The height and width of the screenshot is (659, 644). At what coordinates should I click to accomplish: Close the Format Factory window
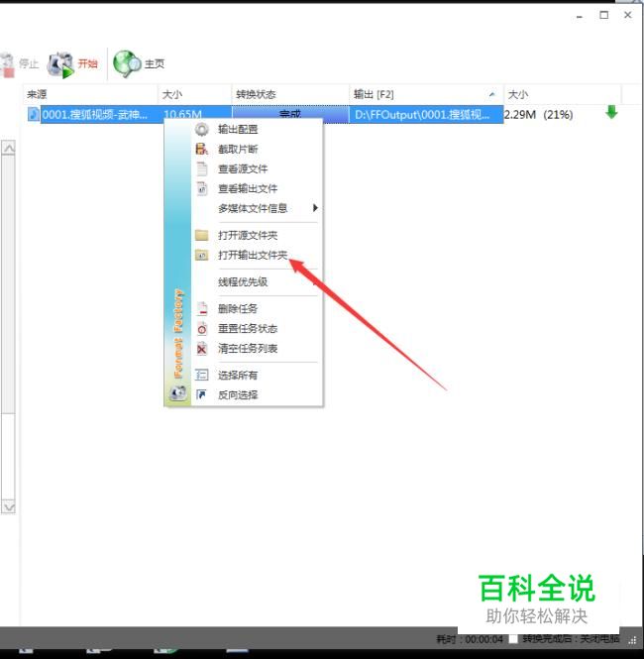coord(628,15)
